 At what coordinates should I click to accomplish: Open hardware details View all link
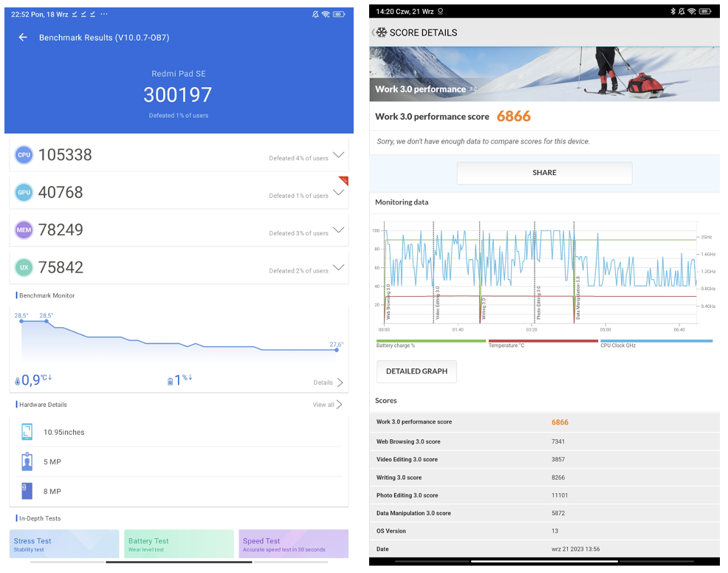click(x=327, y=405)
